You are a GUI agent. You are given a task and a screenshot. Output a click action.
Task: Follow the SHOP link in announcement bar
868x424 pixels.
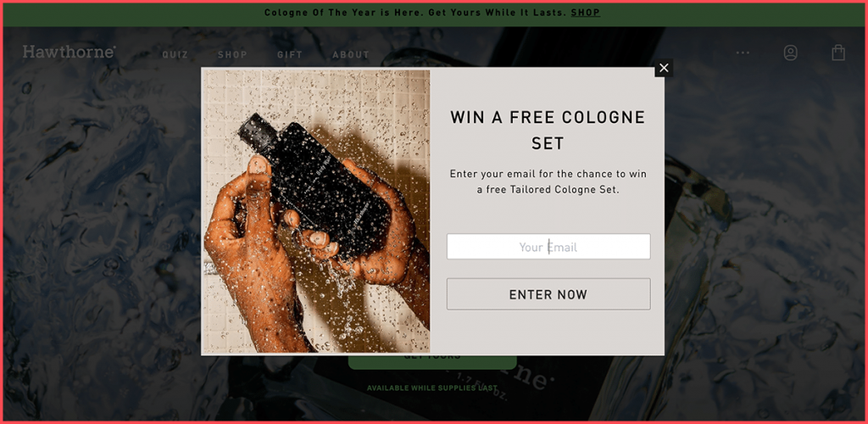click(x=586, y=13)
